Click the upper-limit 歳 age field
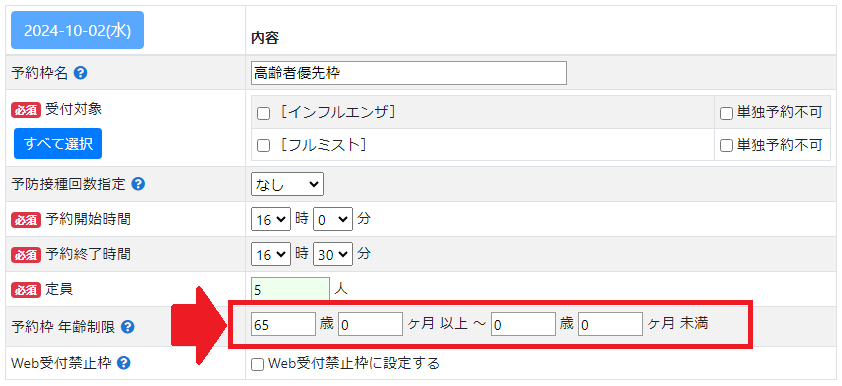This screenshot has height=386, width=842. [x=523, y=324]
